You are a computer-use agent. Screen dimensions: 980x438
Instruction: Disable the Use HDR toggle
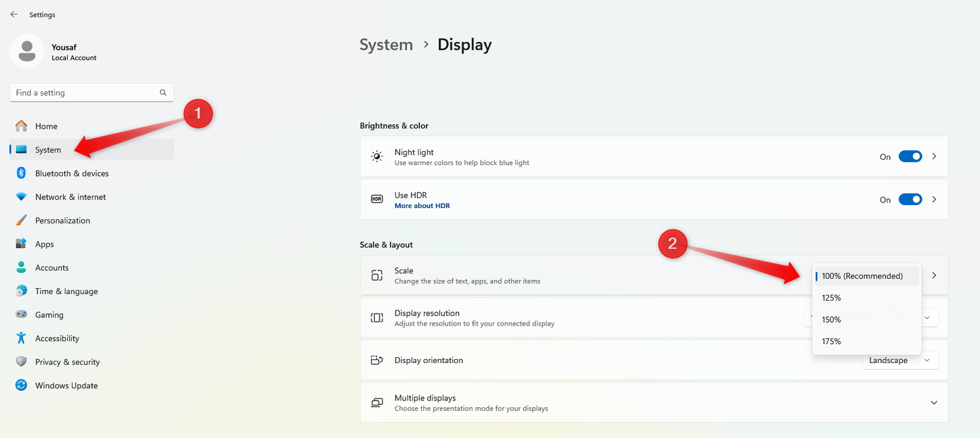click(x=909, y=200)
